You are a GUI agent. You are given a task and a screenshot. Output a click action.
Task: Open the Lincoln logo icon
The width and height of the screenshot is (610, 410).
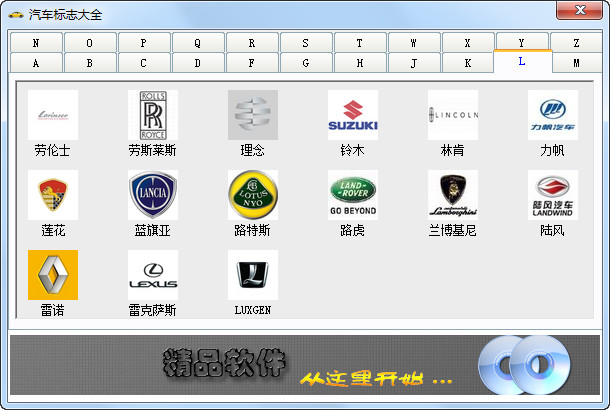coord(453,115)
